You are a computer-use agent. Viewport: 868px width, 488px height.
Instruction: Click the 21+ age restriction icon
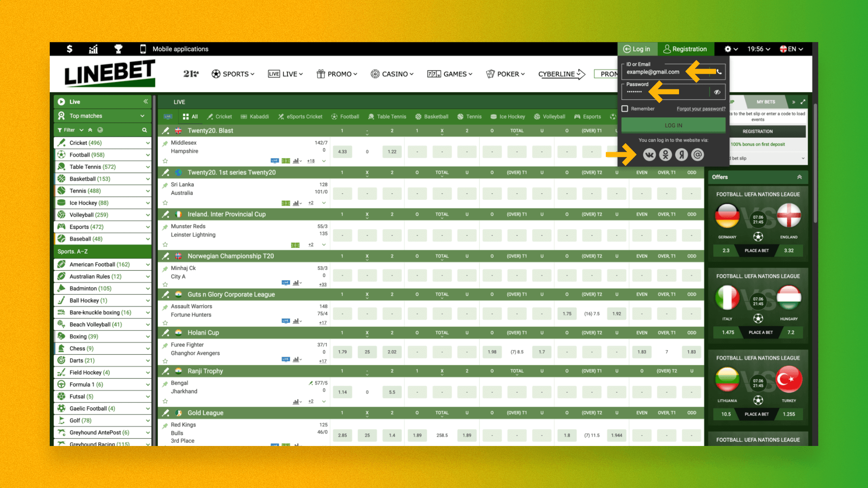[191, 74]
